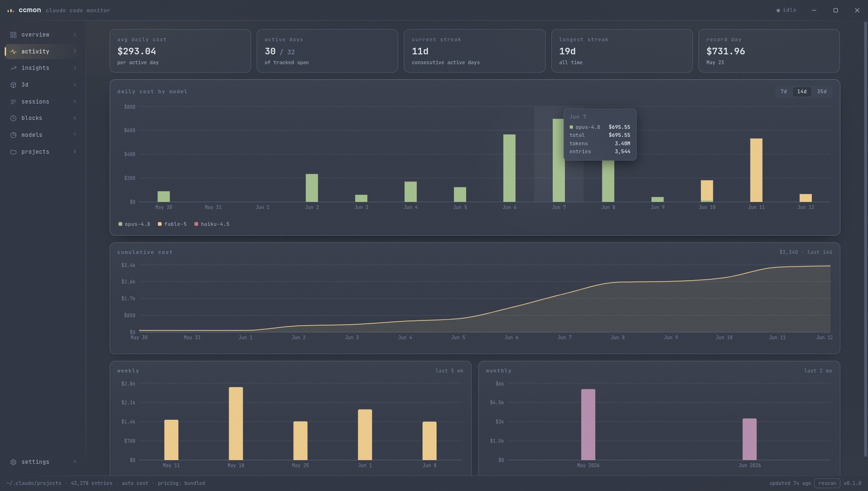
Task: Click the projects folder icon
Action: coord(13,152)
